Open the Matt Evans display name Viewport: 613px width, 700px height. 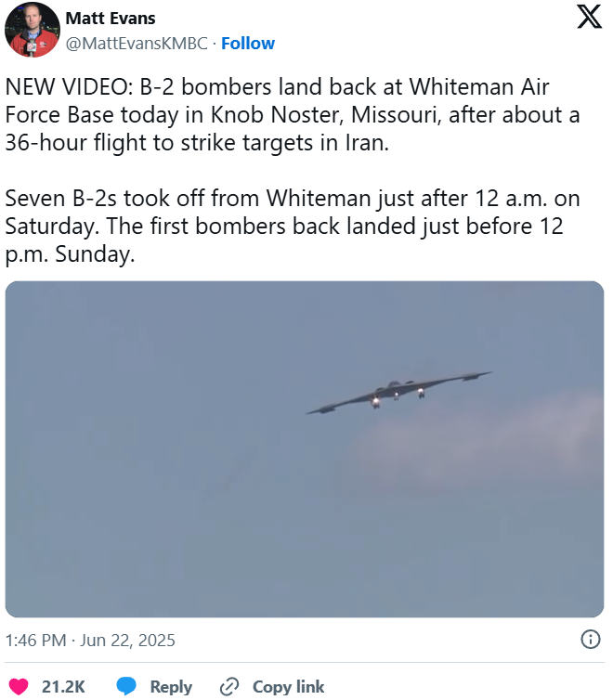pyautogui.click(x=111, y=19)
